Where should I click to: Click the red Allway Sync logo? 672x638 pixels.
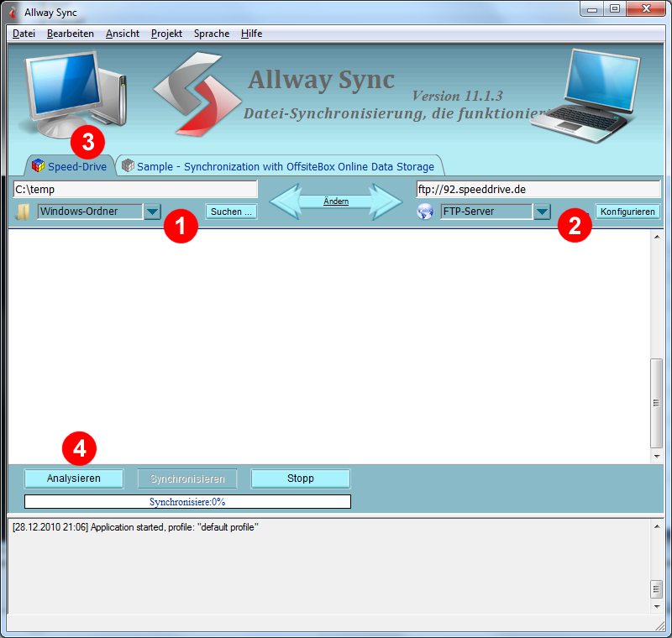coord(193,92)
